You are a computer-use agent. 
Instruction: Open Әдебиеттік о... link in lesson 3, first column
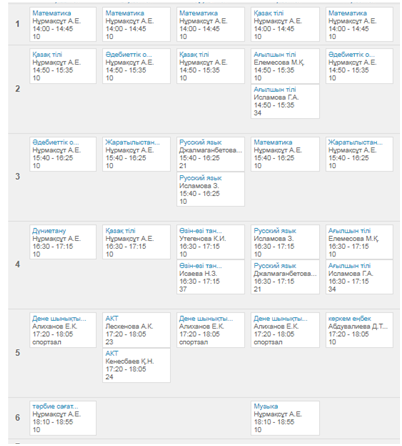(x=55, y=142)
